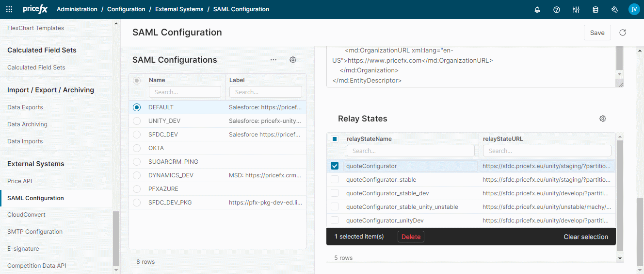Go to Data Exports in sidebar
This screenshot has width=644, height=274.
click(25, 107)
